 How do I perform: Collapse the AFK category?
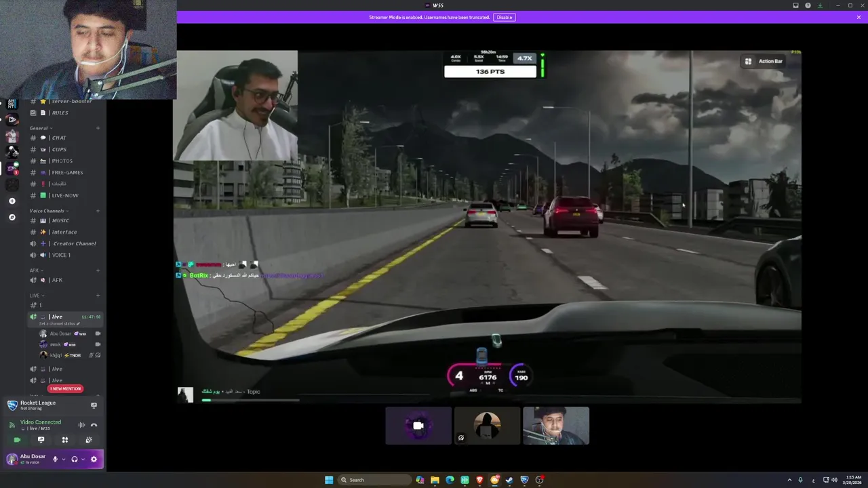pos(36,270)
